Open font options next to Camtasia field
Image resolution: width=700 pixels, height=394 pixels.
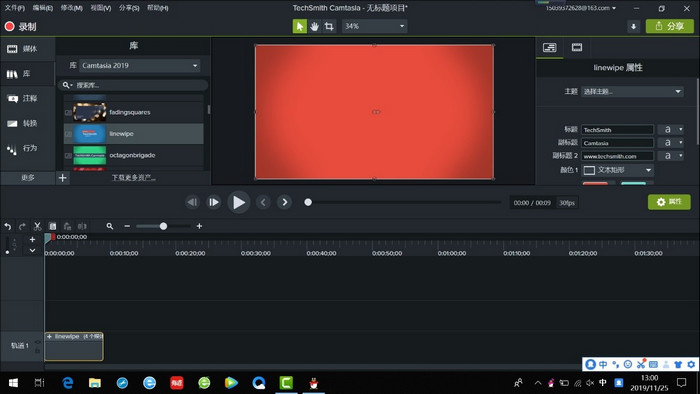[671, 142]
